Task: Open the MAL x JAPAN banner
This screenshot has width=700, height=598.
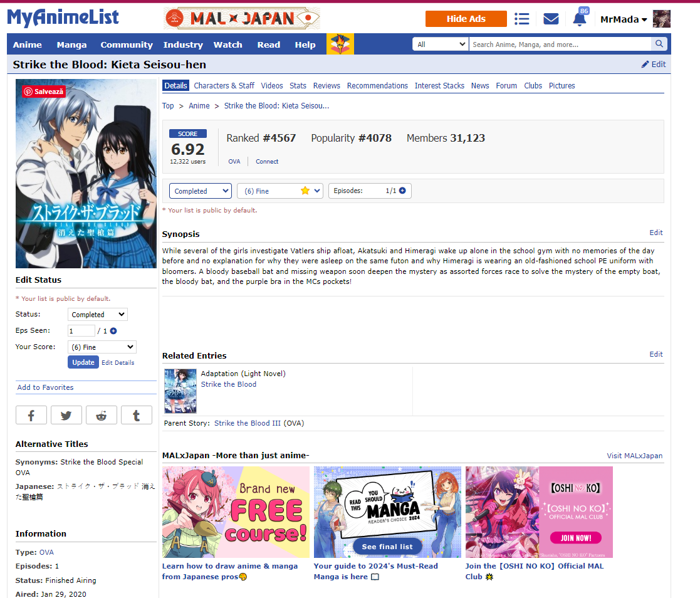Action: (241, 18)
